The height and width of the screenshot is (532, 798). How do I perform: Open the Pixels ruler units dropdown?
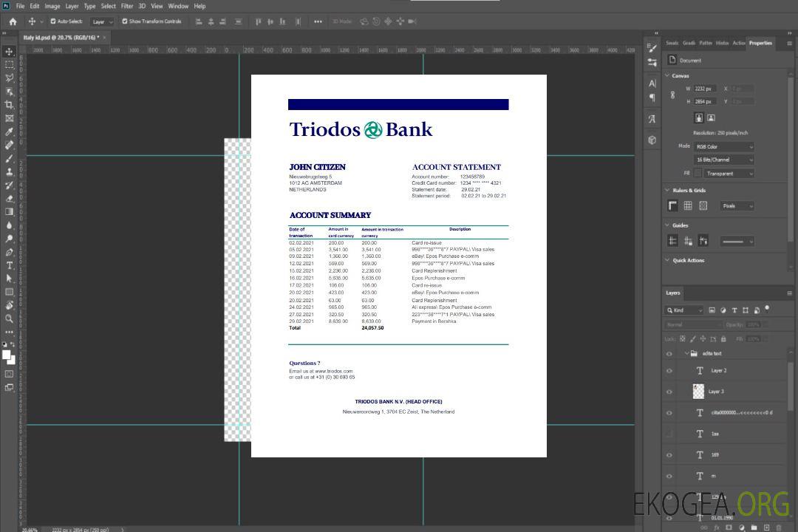tap(737, 205)
